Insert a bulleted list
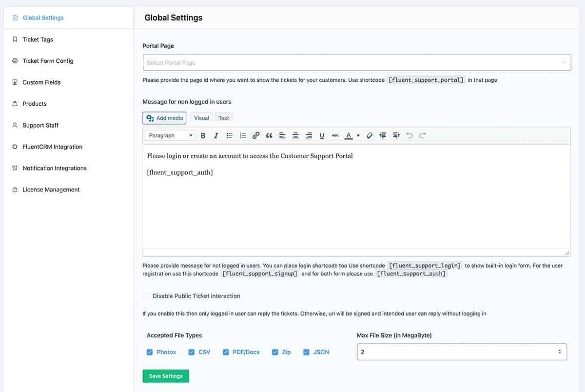The height and width of the screenshot is (392, 585). (229, 136)
